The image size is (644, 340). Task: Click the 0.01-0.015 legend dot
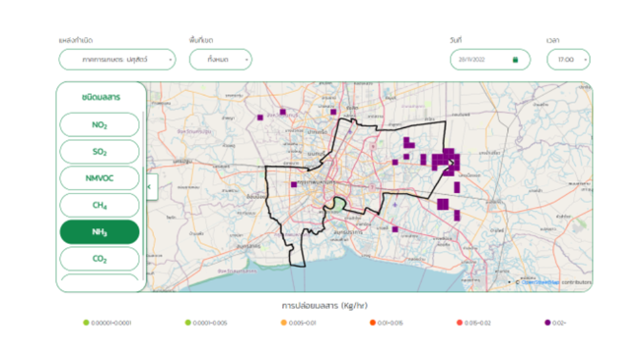[373, 323]
